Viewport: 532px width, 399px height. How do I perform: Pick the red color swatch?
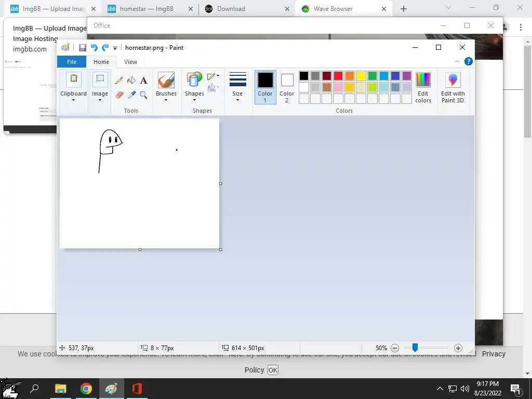(338, 76)
